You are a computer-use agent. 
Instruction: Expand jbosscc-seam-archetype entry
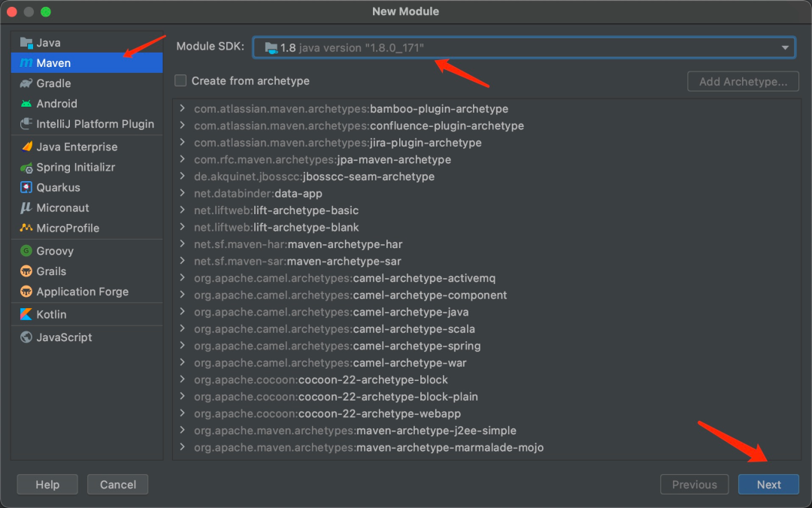(x=182, y=176)
